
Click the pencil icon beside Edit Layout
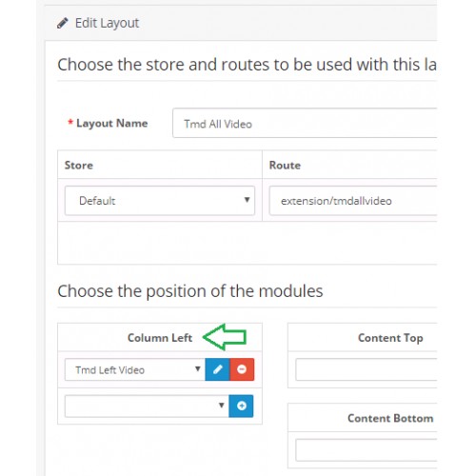[x=63, y=23]
